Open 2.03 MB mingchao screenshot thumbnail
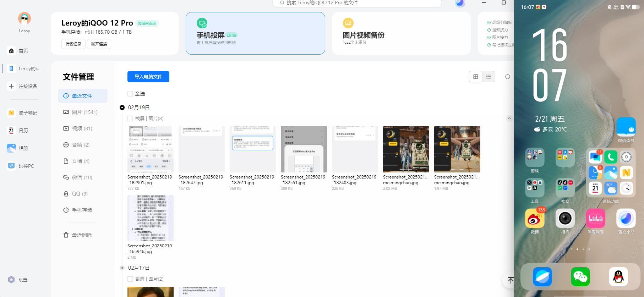The image size is (644, 297). [406, 149]
